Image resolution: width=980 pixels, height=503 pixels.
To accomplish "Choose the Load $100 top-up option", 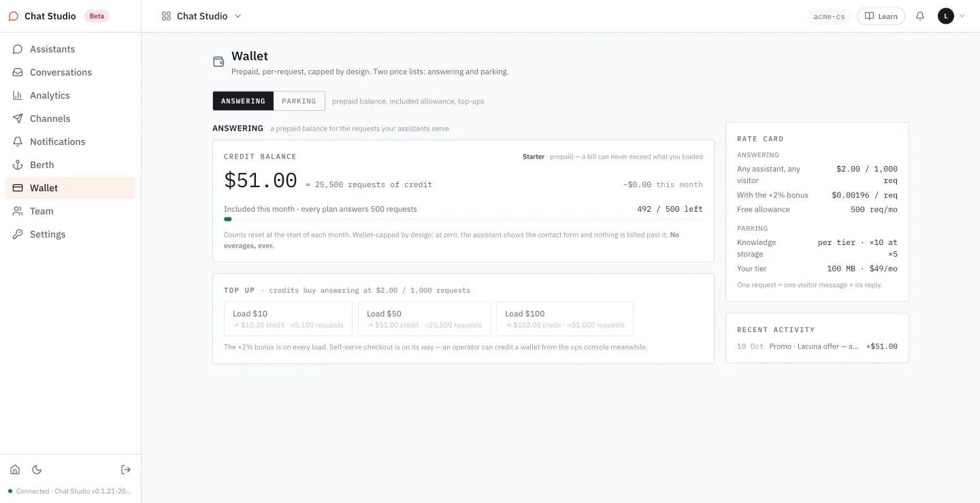I will click(x=565, y=319).
